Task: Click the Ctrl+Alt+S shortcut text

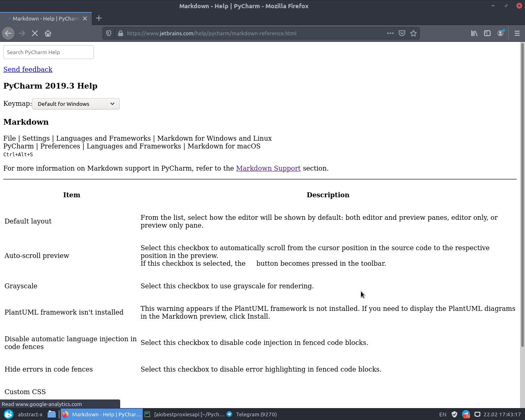Action: 18,154
